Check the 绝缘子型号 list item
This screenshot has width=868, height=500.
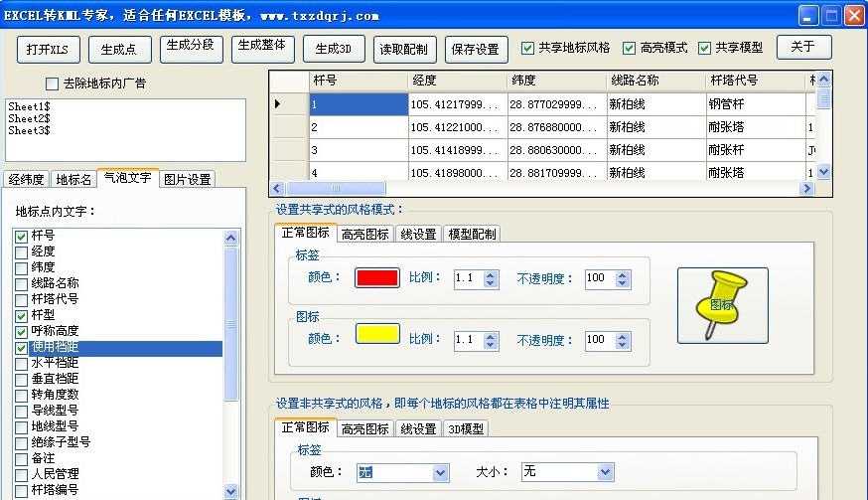(x=21, y=443)
